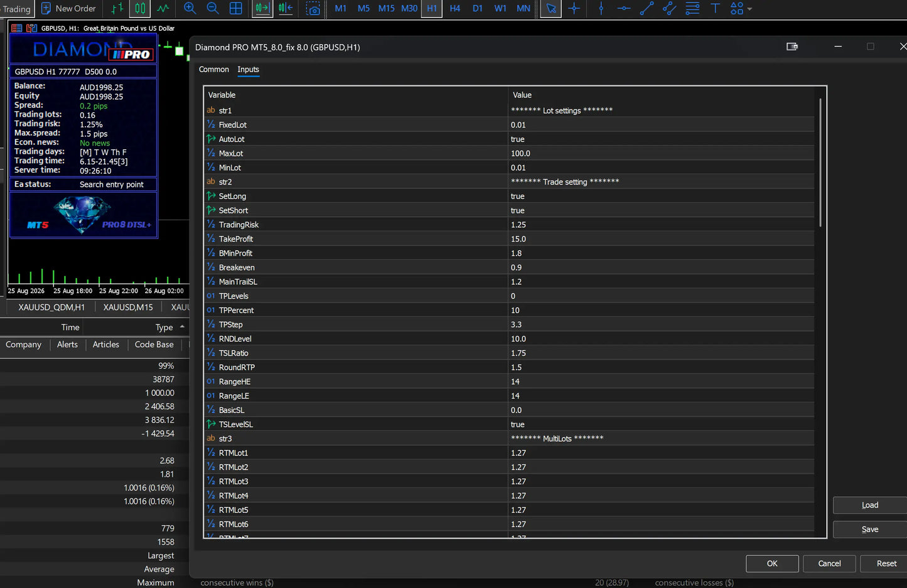
Task: Toggle chart shift icon
Action: 286,9
